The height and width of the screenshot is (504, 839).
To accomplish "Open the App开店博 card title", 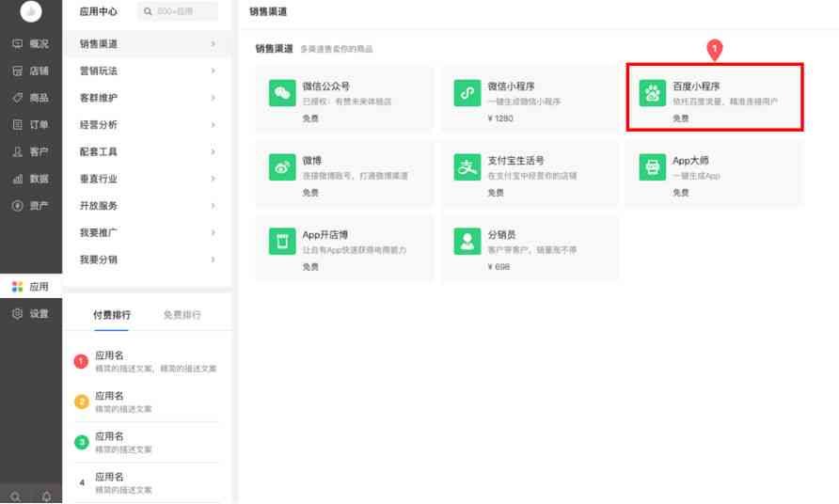I will coord(325,235).
